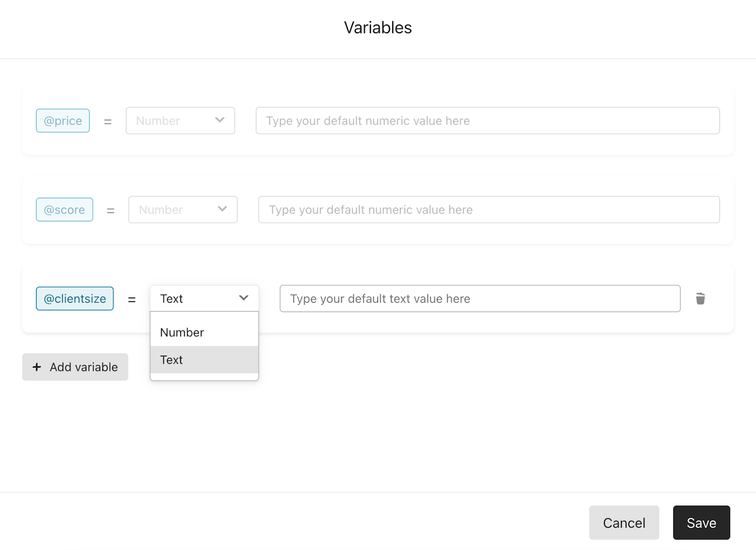The width and height of the screenshot is (756, 550).
Task: Select the @clientsize variable tag
Action: point(75,299)
